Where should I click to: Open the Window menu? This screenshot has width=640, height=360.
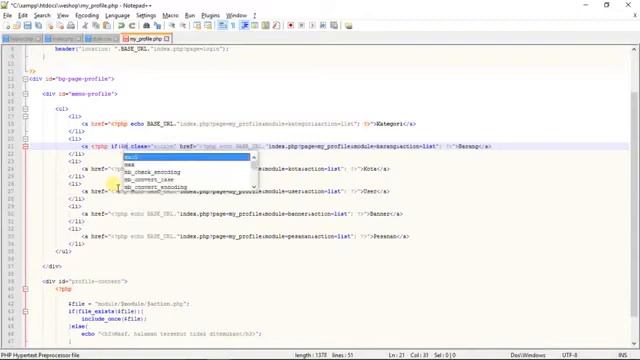[236, 16]
